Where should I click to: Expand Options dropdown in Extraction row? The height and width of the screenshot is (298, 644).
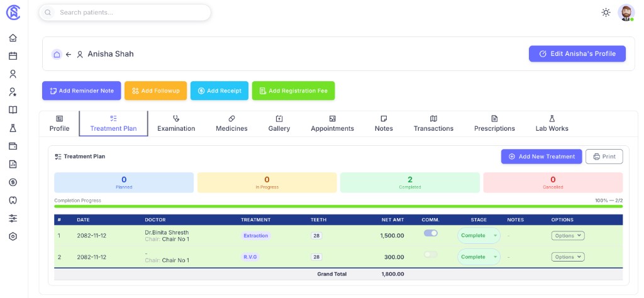[x=568, y=236]
